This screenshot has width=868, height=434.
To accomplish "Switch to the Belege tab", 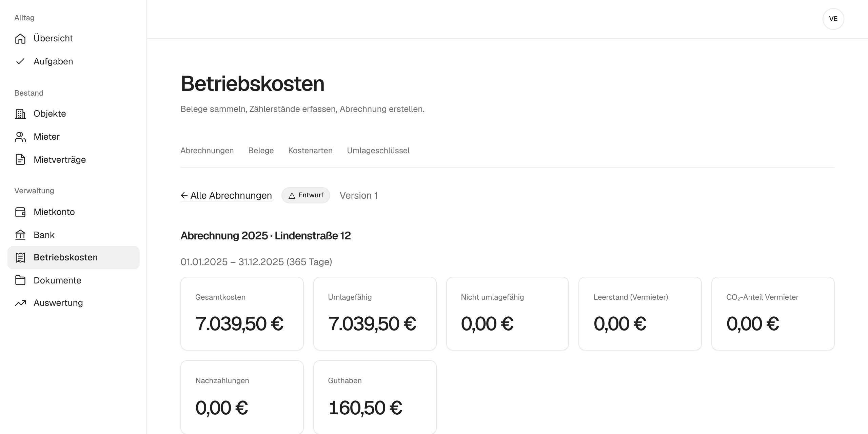I will 261,151.
